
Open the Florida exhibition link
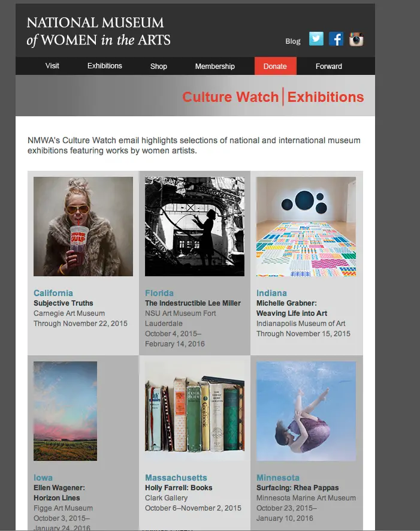(159, 293)
